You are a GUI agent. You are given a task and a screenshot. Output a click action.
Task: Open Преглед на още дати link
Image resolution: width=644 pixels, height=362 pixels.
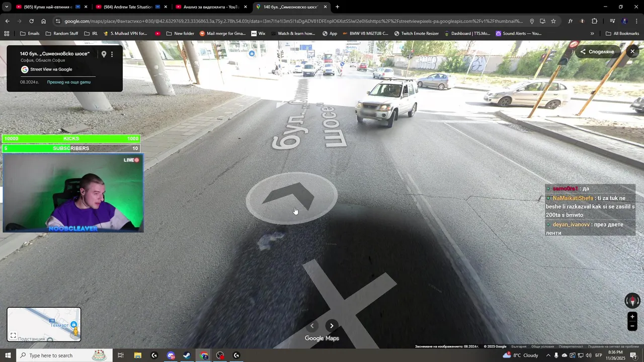pos(69,82)
